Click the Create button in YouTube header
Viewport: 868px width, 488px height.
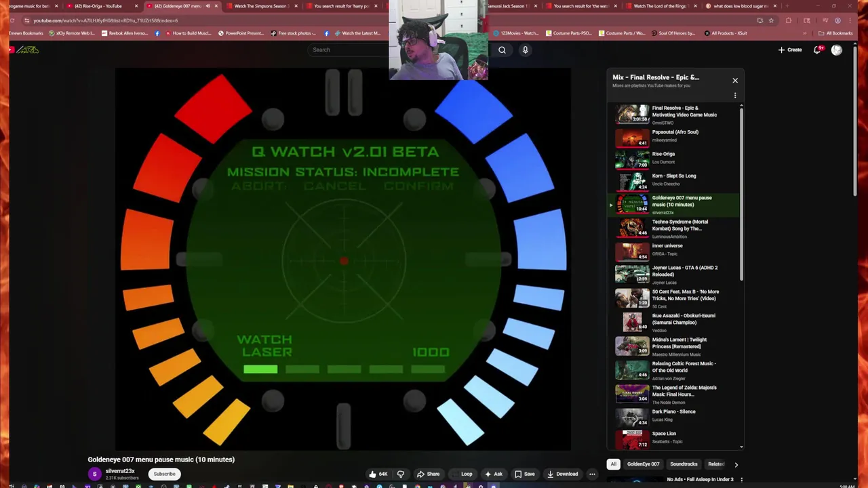[790, 49]
